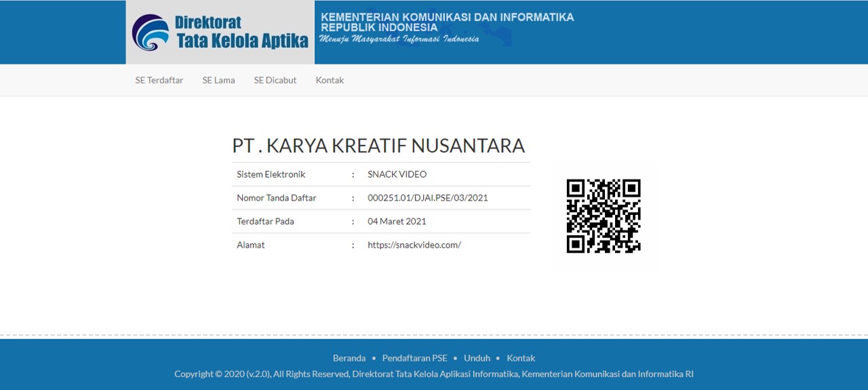Open the Kontak menu in top navigation
This screenshot has height=390, width=868.
[x=330, y=80]
